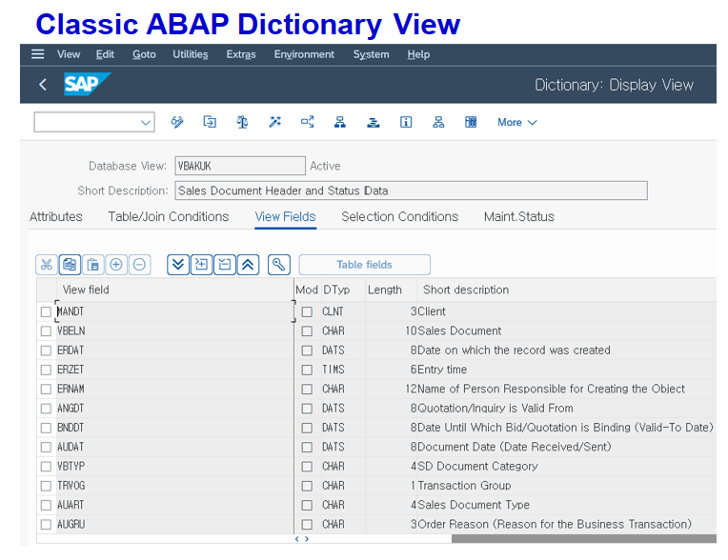This screenshot has height=560, width=728.
Task: Click the Activate magic wand icon
Action: pos(274,123)
